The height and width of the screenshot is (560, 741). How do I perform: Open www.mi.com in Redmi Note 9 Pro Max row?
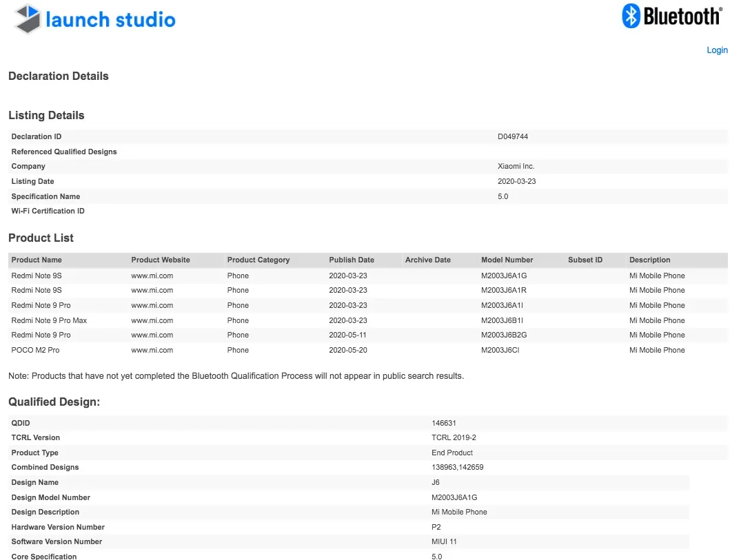click(x=152, y=320)
